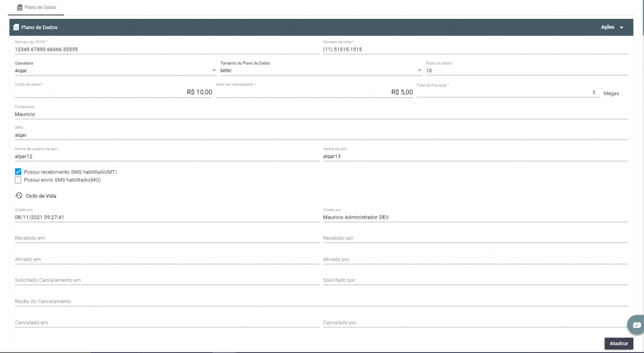Click the Razão do Cancelamento field
The image size is (644, 353).
point(321,301)
